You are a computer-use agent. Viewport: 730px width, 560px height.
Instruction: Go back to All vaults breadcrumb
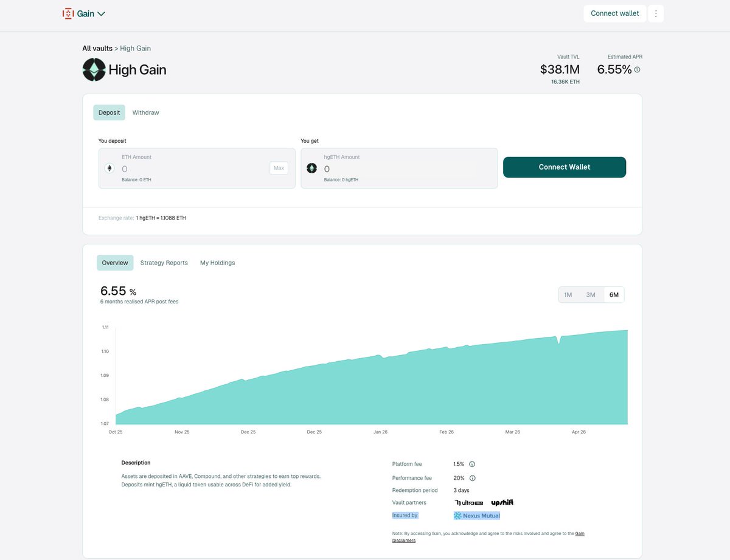point(97,48)
